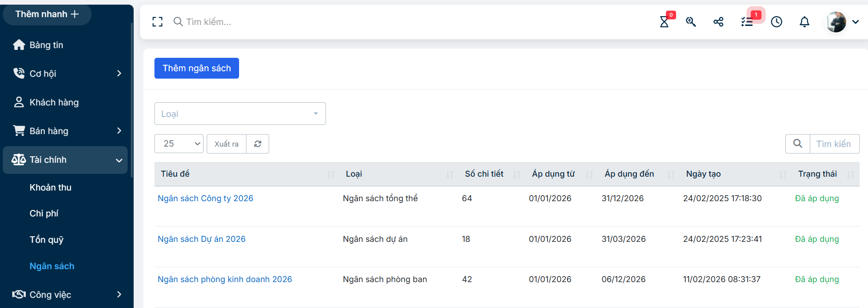
Task: Go to Khoản thu in sidebar
Action: click(x=50, y=187)
